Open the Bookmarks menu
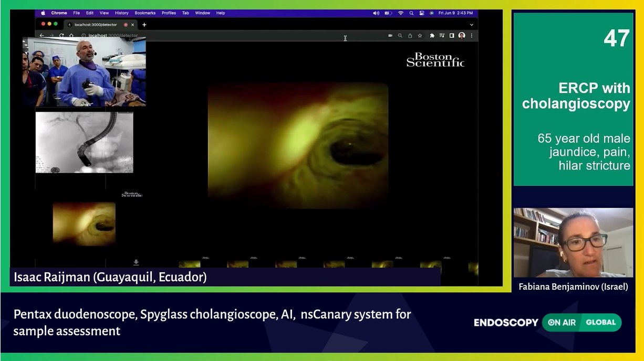This screenshot has width=644, height=361. click(x=145, y=13)
